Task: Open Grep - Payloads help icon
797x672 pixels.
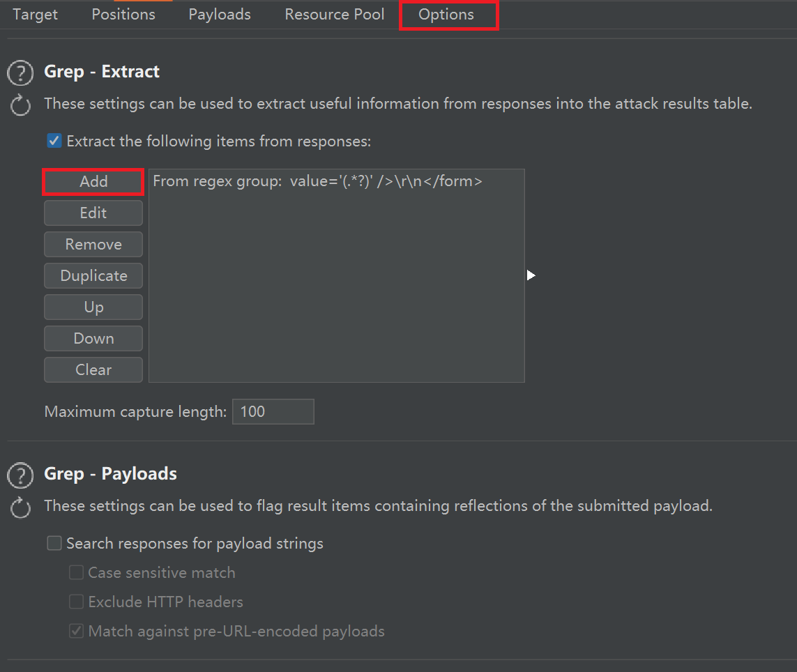Action: point(21,475)
